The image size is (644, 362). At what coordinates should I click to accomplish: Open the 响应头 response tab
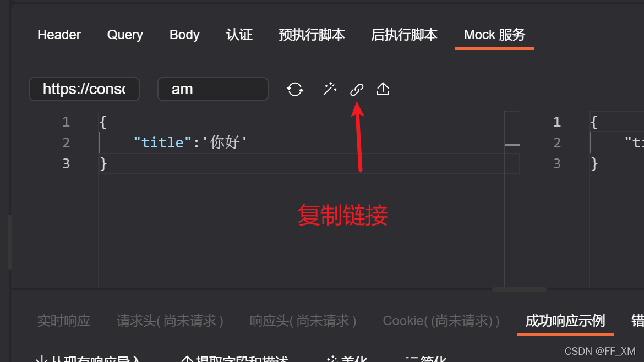coord(303,321)
